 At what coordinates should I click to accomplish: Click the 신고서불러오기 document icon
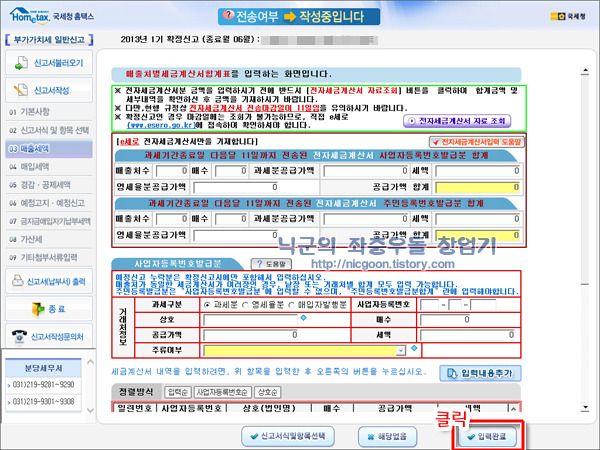21,63
